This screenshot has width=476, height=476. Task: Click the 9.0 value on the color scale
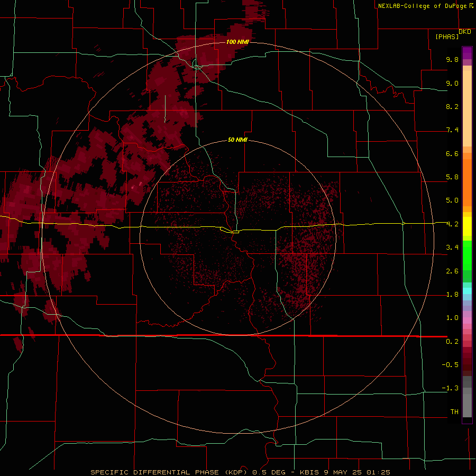pos(452,83)
